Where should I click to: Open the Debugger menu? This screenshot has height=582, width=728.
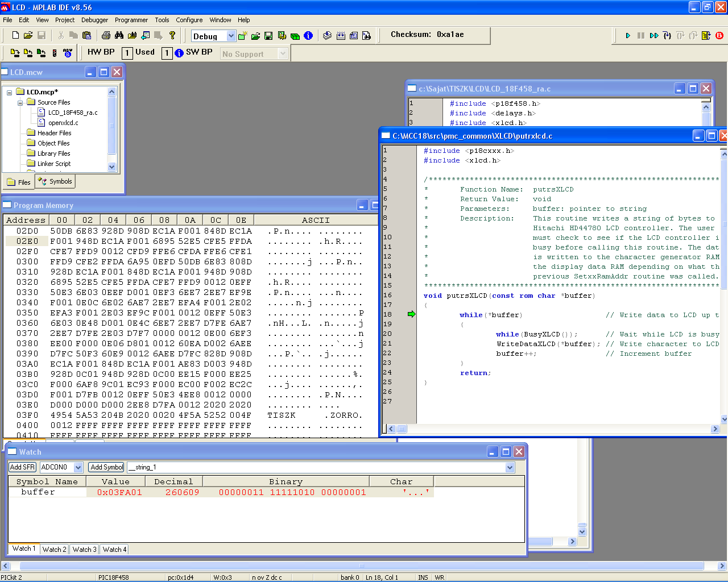pos(94,20)
